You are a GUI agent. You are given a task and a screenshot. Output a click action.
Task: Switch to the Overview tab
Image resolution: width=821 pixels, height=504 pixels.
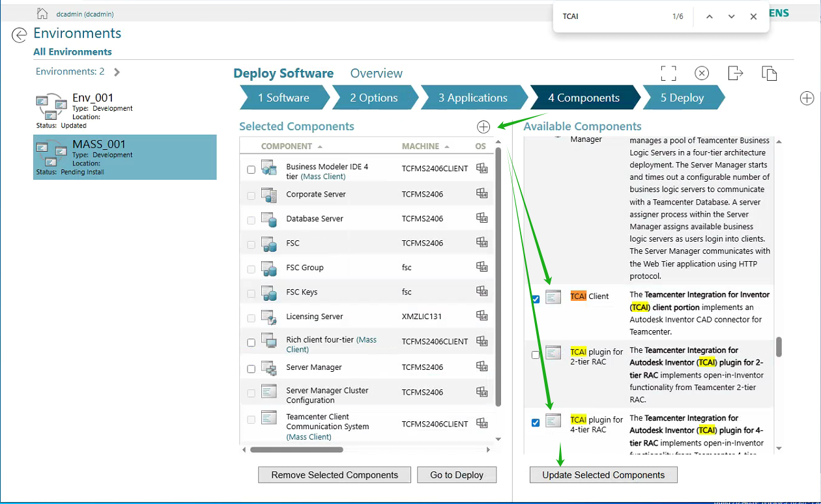coord(377,74)
